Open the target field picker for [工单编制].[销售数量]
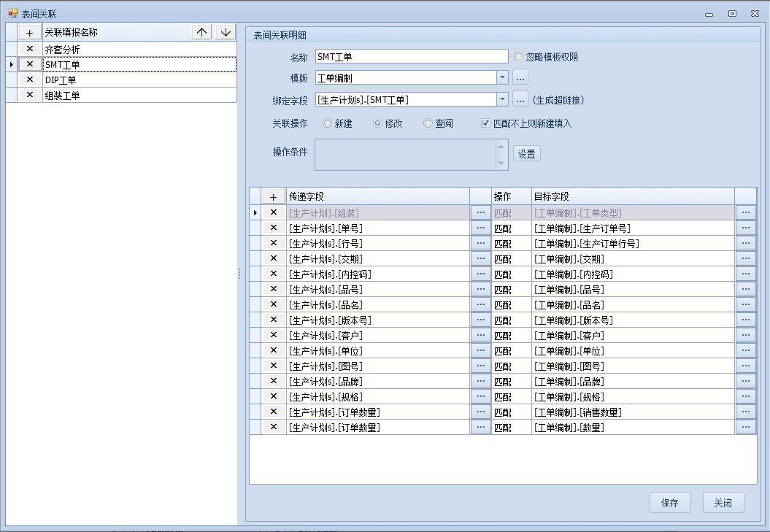 pyautogui.click(x=745, y=412)
